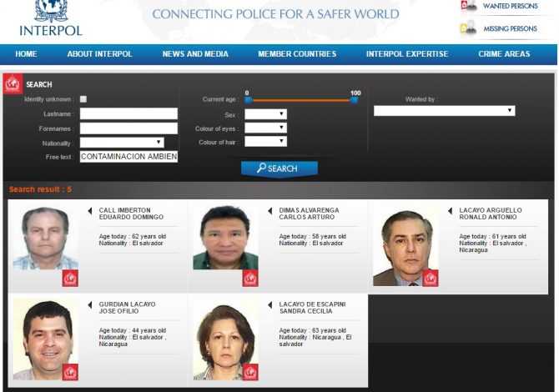Click arrow marker beside LACAYO ARGUELLO name
559x392 pixels.
(450, 211)
